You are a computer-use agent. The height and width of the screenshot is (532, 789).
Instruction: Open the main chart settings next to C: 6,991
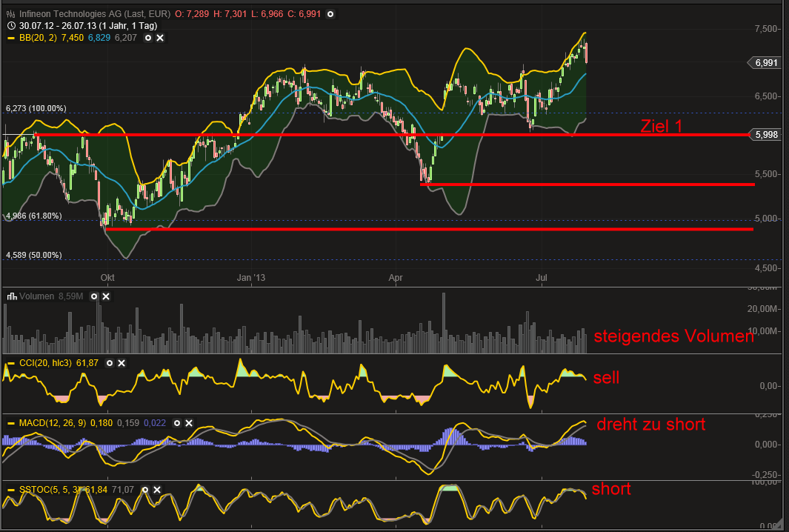coord(330,14)
